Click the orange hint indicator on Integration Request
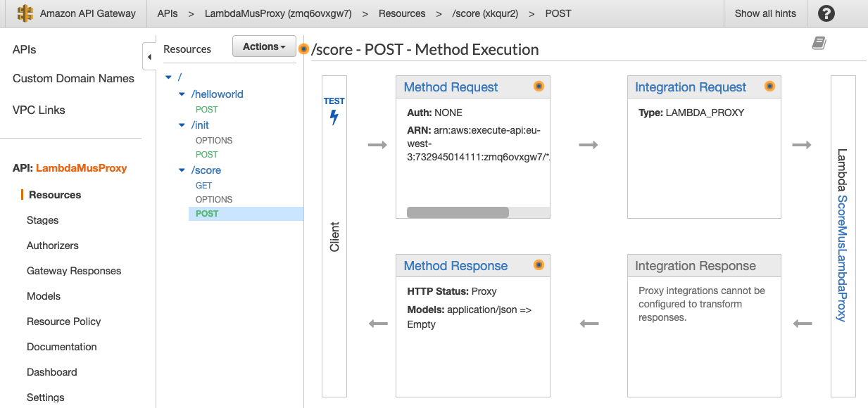Image resolution: width=868 pixels, height=408 pixels. pyautogui.click(x=769, y=86)
